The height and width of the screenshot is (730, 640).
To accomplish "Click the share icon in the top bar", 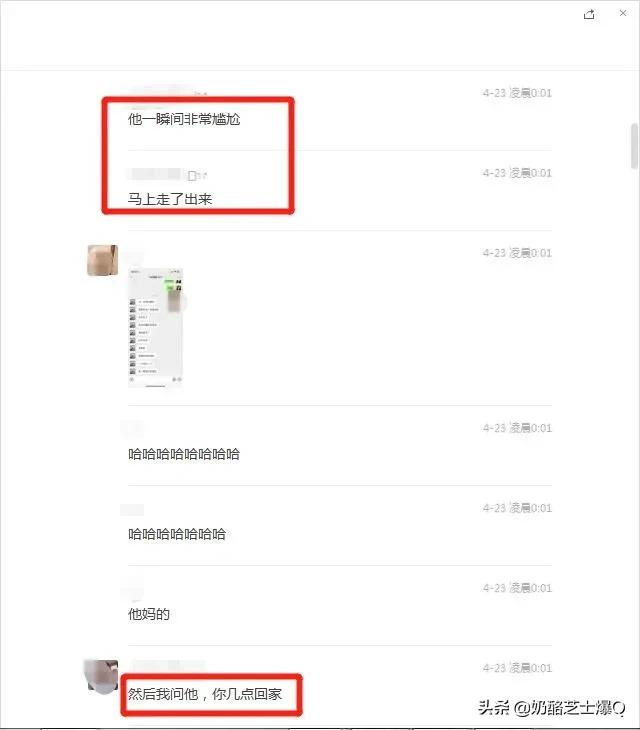I will point(589,14).
